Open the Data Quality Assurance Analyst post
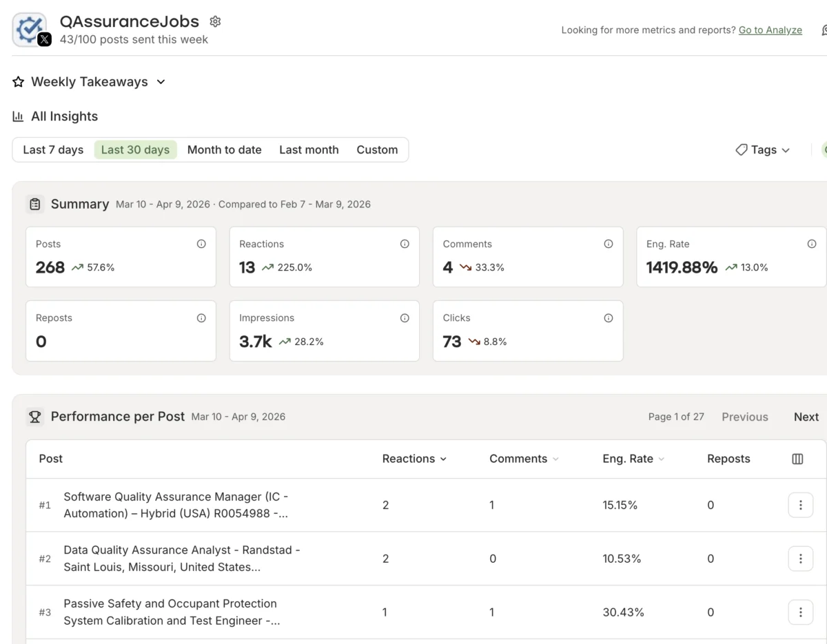Viewport: 827px width, 644px height. point(182,559)
